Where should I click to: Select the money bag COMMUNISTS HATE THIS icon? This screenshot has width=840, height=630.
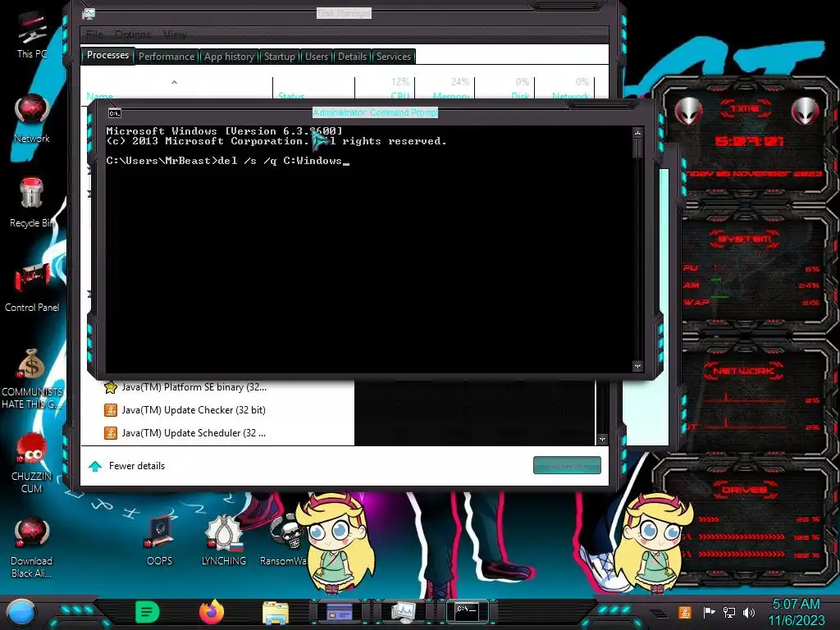(x=32, y=378)
